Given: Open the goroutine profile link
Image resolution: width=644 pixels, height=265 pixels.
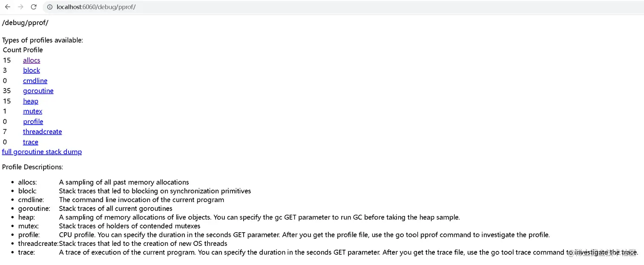Looking at the screenshot, I should (x=38, y=91).
